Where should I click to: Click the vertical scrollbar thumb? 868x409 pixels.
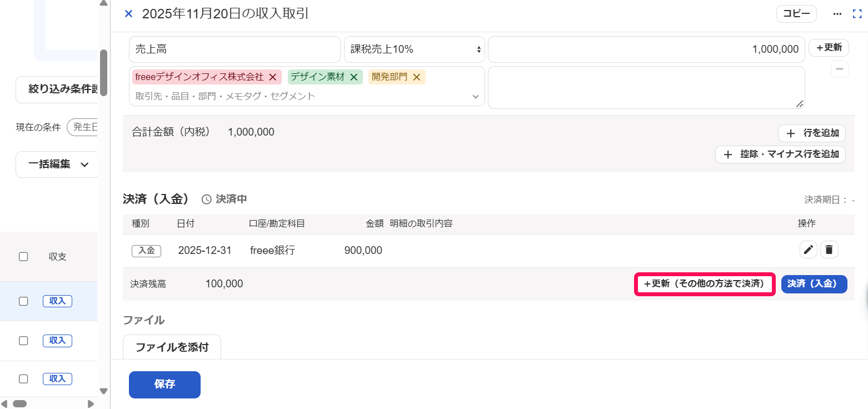coord(103,72)
